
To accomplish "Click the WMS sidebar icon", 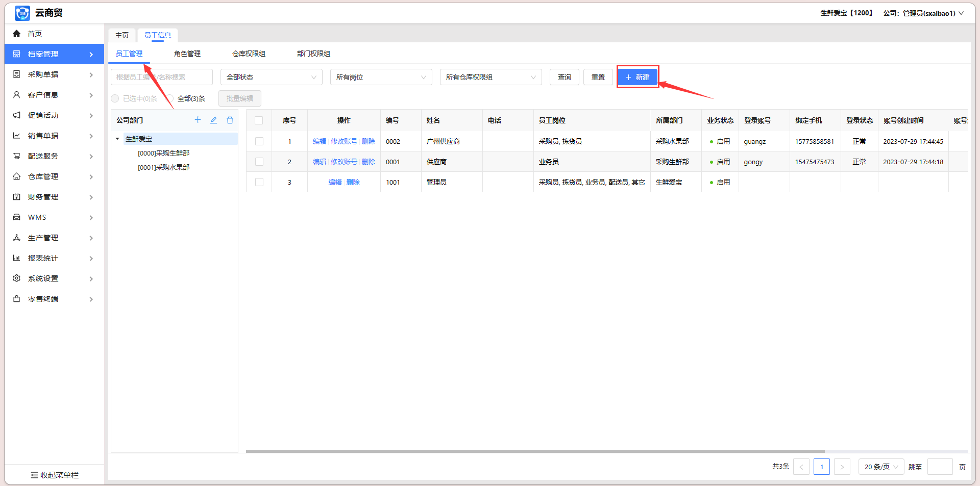I will coord(17,217).
